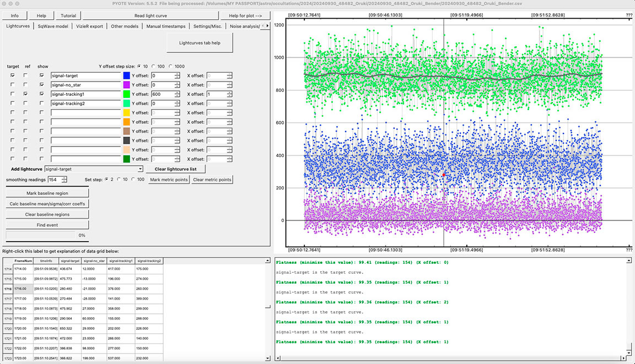Click the Find event button
Viewport: 635px width, 364px height.
coord(47,225)
